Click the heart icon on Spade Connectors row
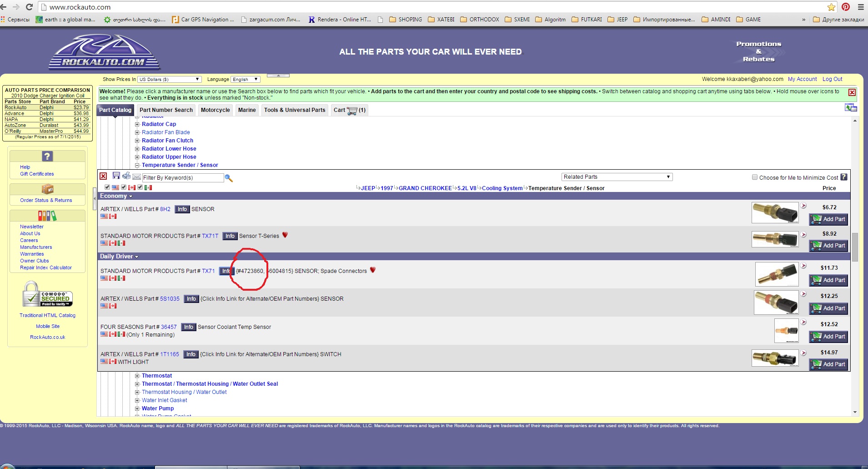 pos(373,270)
